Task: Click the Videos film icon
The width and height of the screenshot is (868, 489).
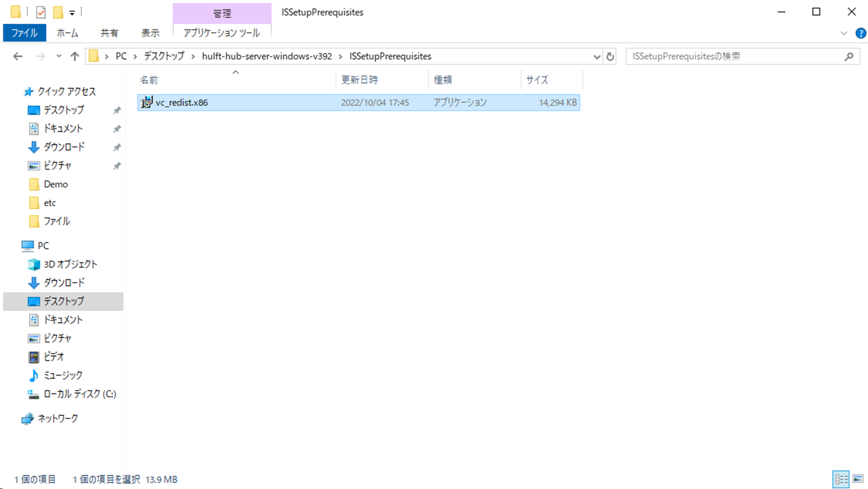Action: point(34,357)
